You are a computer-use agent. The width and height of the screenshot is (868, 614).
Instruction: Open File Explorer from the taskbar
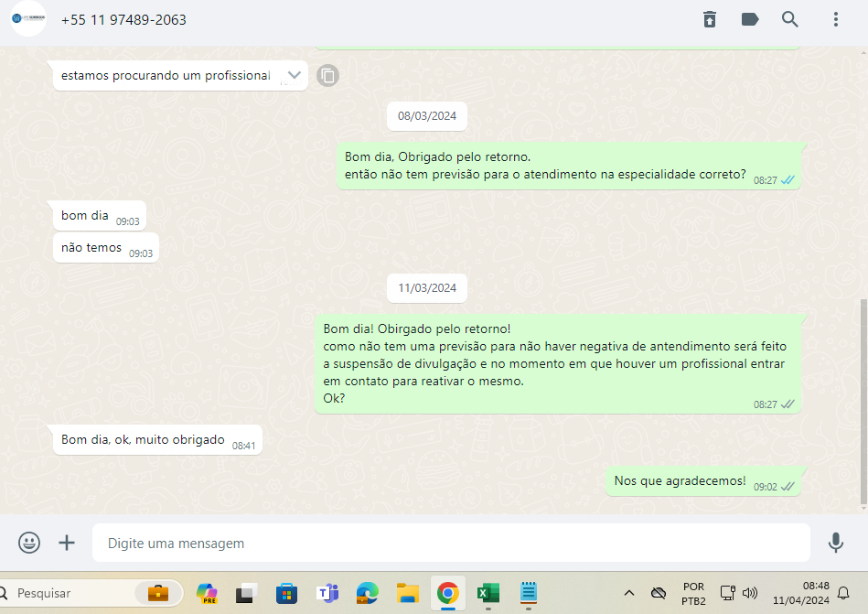(407, 593)
